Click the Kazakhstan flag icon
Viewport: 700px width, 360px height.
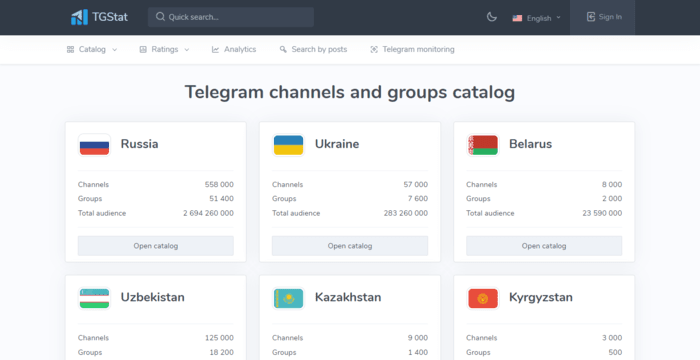pos(288,298)
